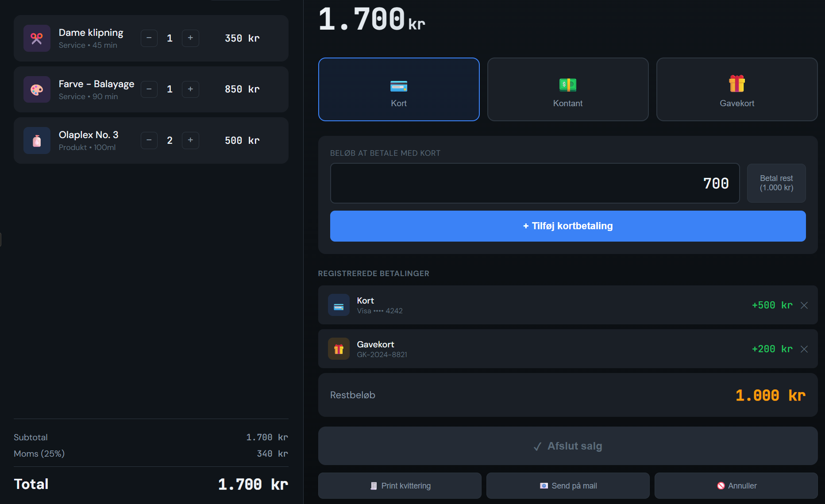The width and height of the screenshot is (825, 504).
Task: Choose Gavekort payment method
Action: pyautogui.click(x=736, y=89)
